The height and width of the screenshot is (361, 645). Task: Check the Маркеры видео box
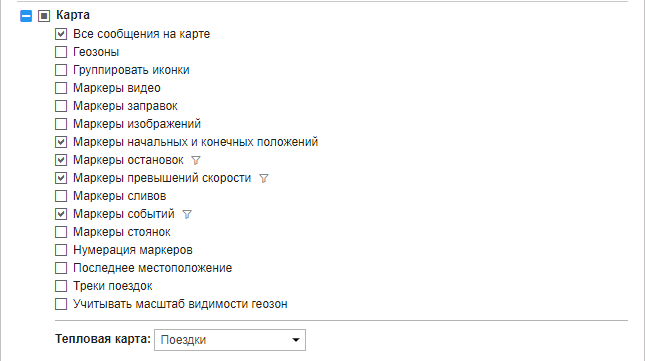point(61,88)
